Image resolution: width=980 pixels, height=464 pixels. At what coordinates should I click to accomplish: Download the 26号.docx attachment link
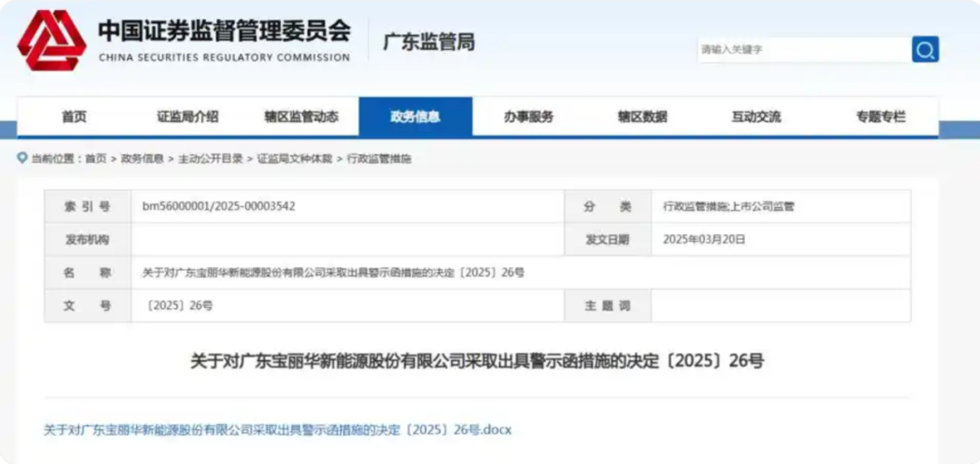pos(278,430)
